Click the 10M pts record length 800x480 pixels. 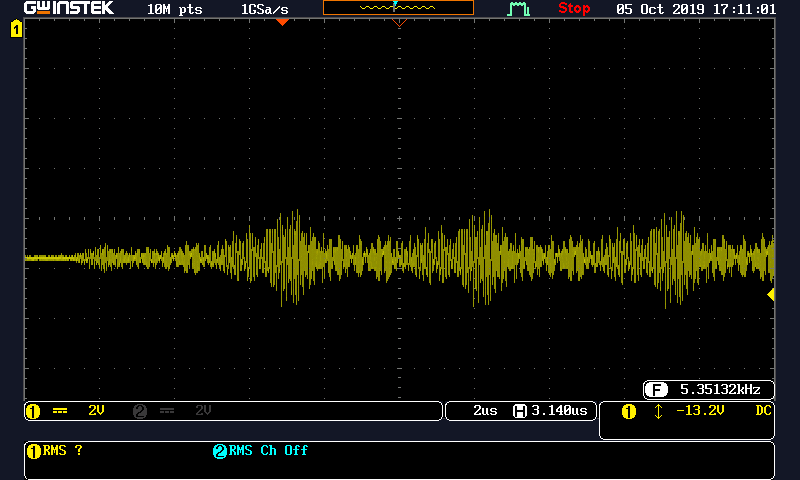174,8
